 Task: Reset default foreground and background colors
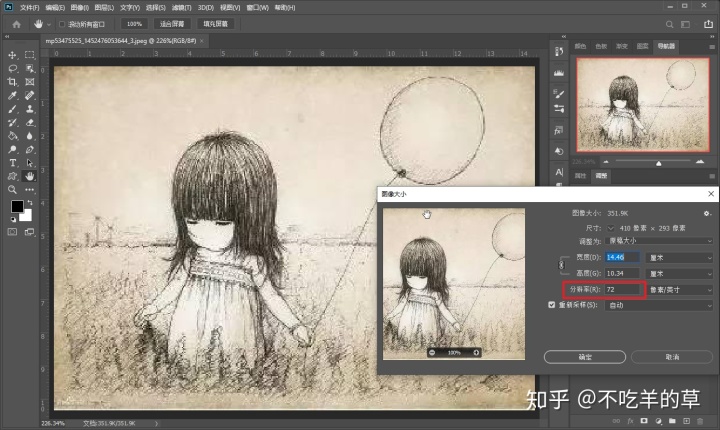(13, 220)
